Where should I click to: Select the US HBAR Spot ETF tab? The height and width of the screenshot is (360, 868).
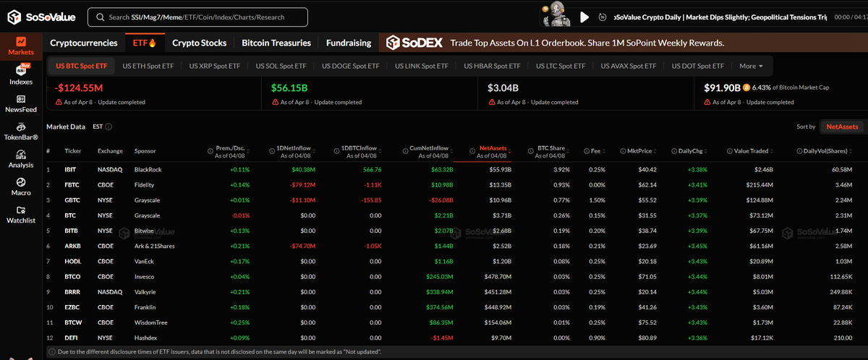[492, 66]
